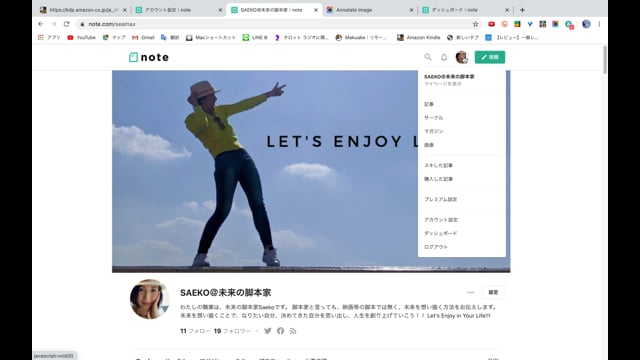Select スキした記事 in the dropdown menu
The image size is (640, 360).
pos(438,165)
